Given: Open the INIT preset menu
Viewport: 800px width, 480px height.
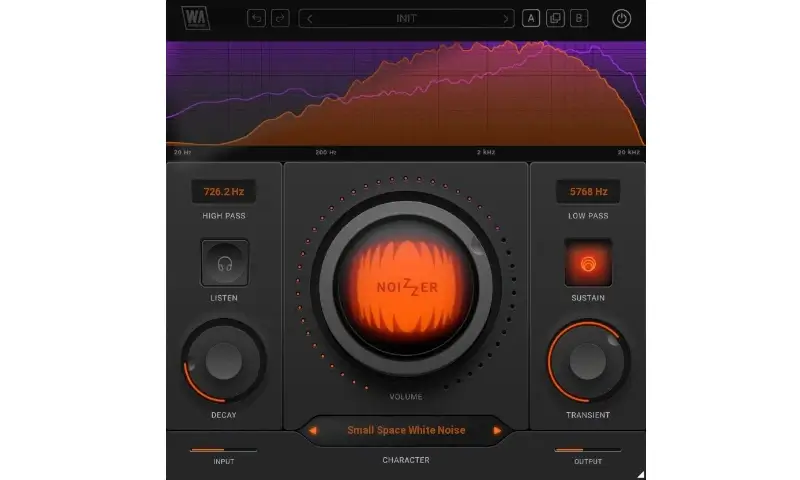Looking at the screenshot, I should (407, 18).
